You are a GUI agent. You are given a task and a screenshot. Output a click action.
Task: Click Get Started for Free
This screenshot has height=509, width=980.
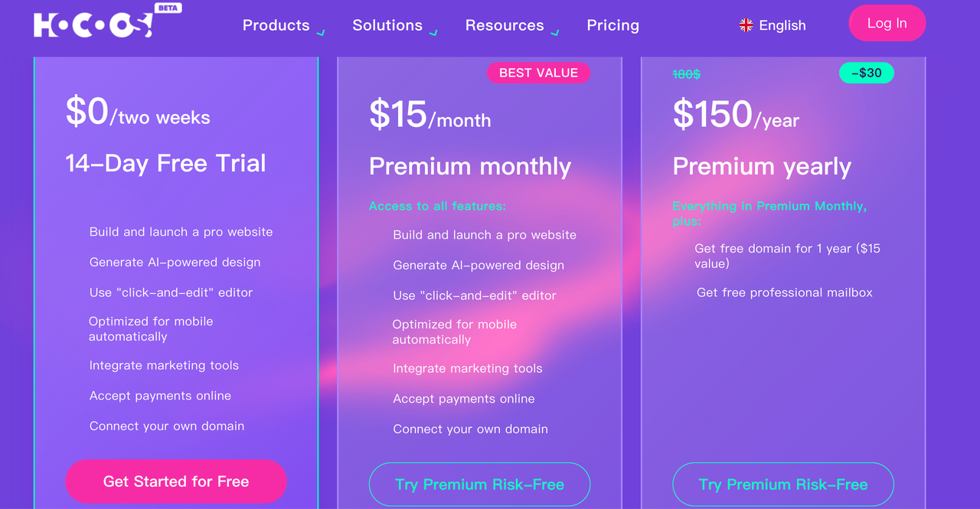[x=175, y=481]
